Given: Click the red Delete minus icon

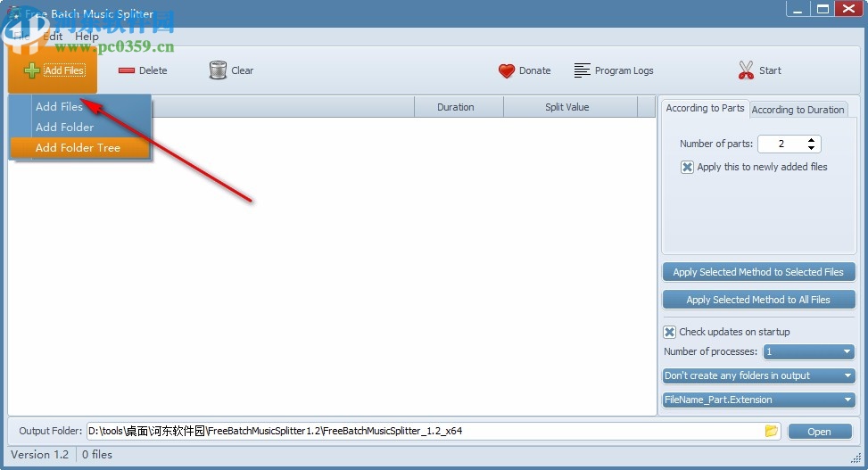Looking at the screenshot, I should point(126,70).
